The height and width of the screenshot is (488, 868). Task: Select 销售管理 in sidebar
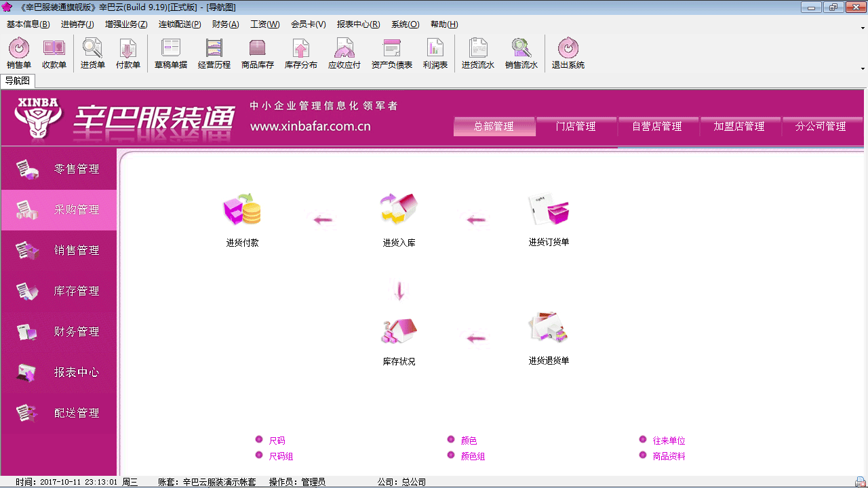coord(59,251)
